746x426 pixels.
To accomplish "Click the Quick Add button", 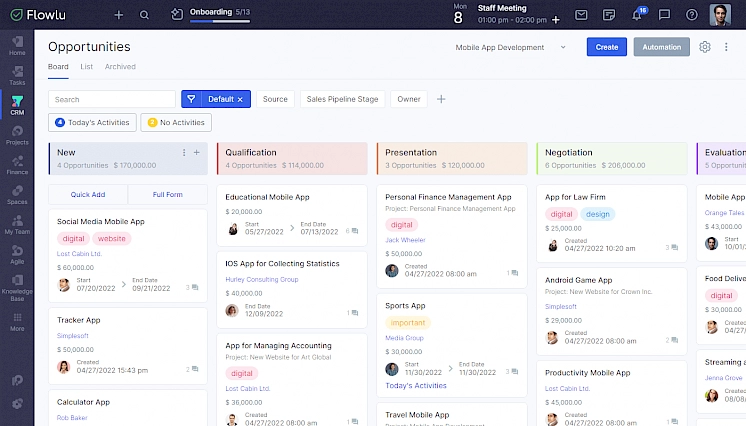I will point(88,195).
